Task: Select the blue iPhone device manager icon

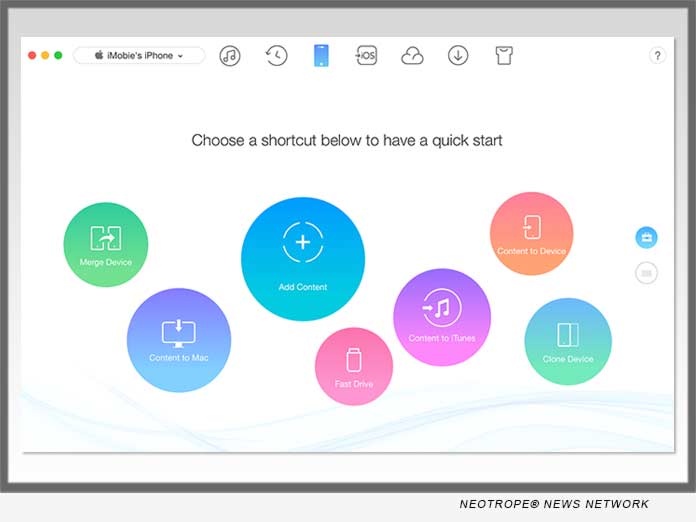Action: point(321,55)
